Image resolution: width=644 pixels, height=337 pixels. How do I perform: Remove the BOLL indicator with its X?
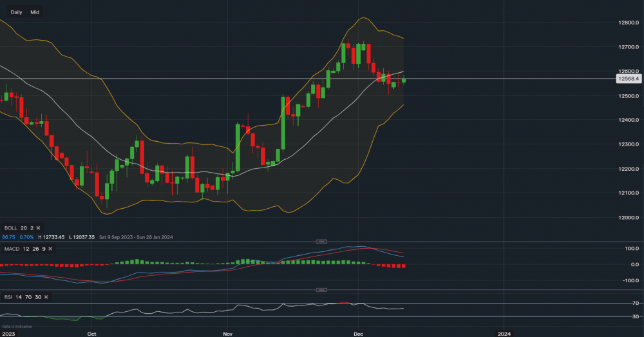tap(38, 228)
